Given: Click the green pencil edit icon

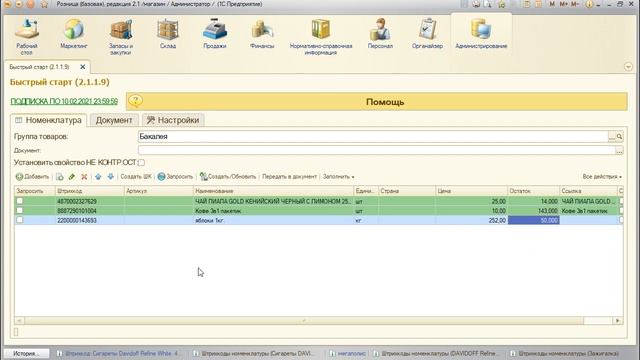Looking at the screenshot, I should click(72, 177).
